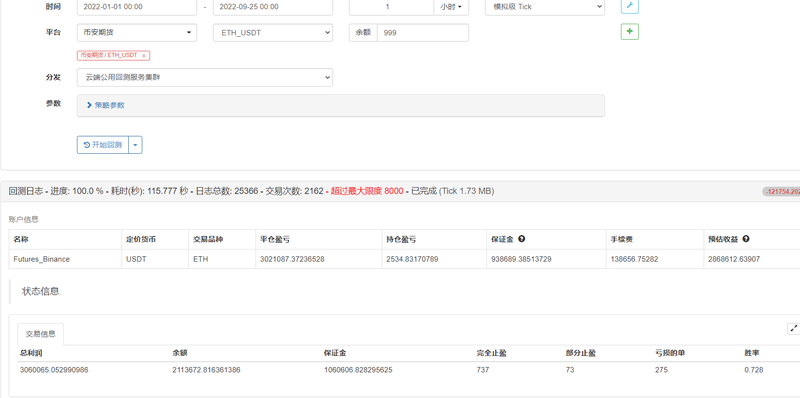
Task: Open the 云端公用回测服务集群 dropdown
Action: point(205,78)
